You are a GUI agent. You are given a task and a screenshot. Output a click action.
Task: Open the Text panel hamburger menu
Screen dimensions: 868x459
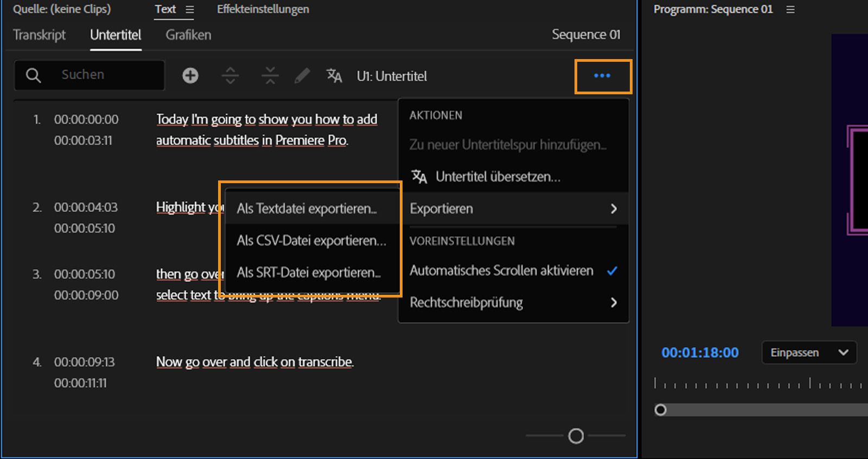click(189, 10)
